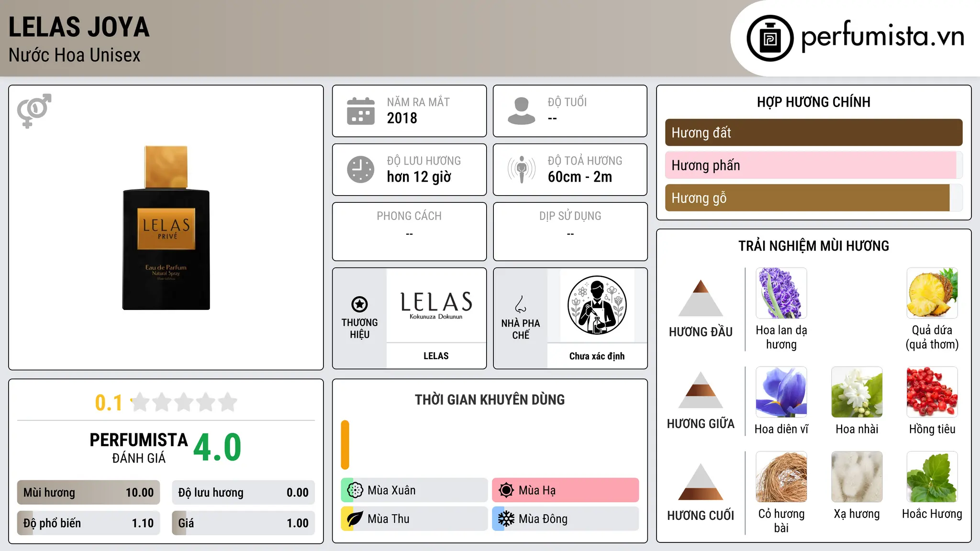The height and width of the screenshot is (551, 980).
Task: Open the Quả dứa pineapple note image
Action: click(x=932, y=293)
